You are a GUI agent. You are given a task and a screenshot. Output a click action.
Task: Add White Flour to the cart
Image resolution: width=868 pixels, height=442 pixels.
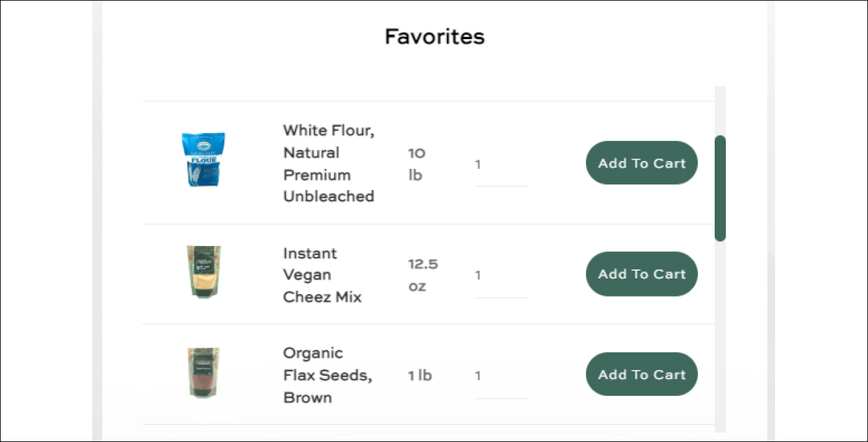pyautogui.click(x=642, y=163)
